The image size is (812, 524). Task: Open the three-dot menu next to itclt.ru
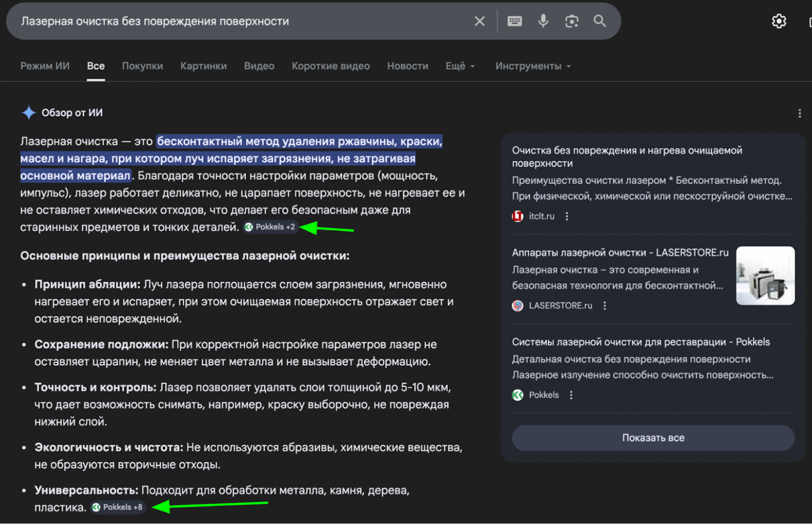tap(567, 216)
